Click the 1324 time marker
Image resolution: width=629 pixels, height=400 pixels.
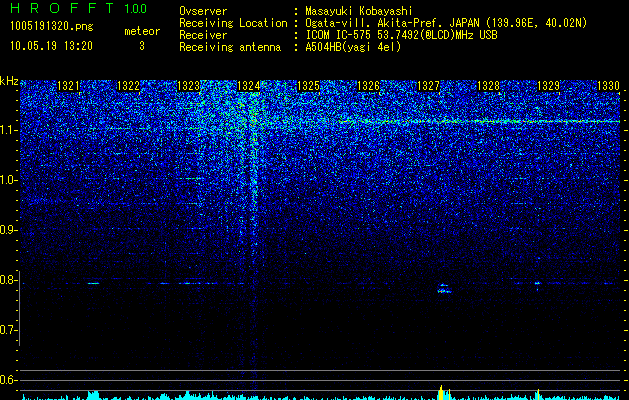(248, 86)
